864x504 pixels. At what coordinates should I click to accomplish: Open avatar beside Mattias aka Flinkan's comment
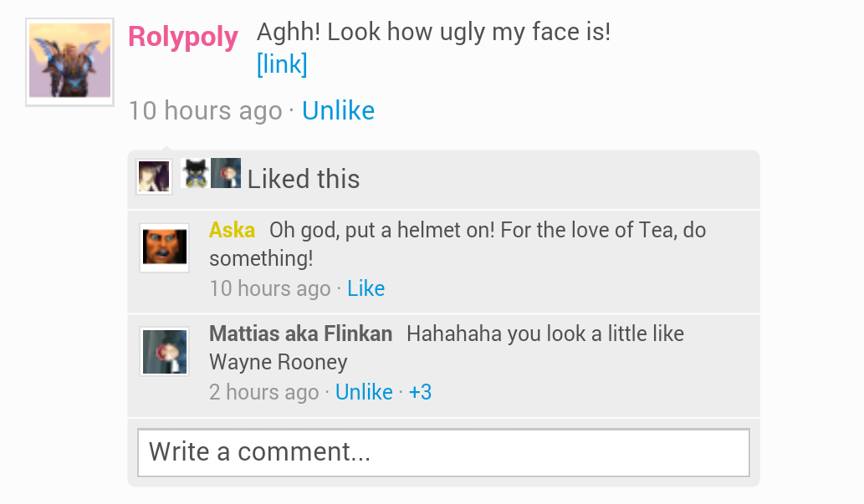(164, 351)
